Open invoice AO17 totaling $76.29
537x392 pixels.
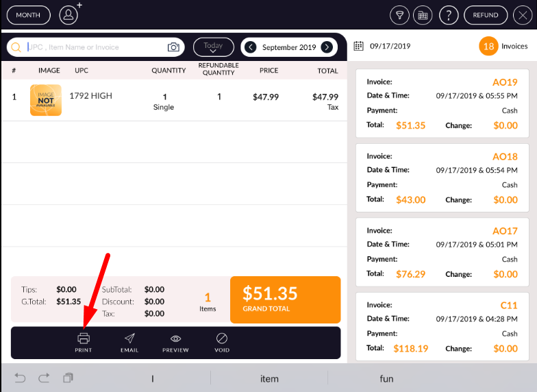tap(442, 252)
